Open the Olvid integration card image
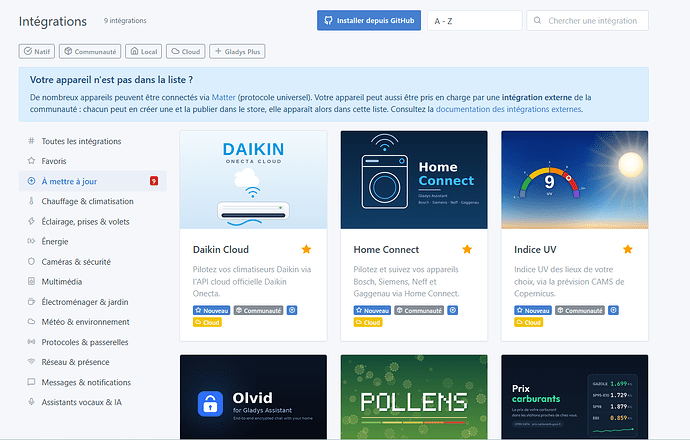Screen dimensions: 690x440 pos(253,397)
